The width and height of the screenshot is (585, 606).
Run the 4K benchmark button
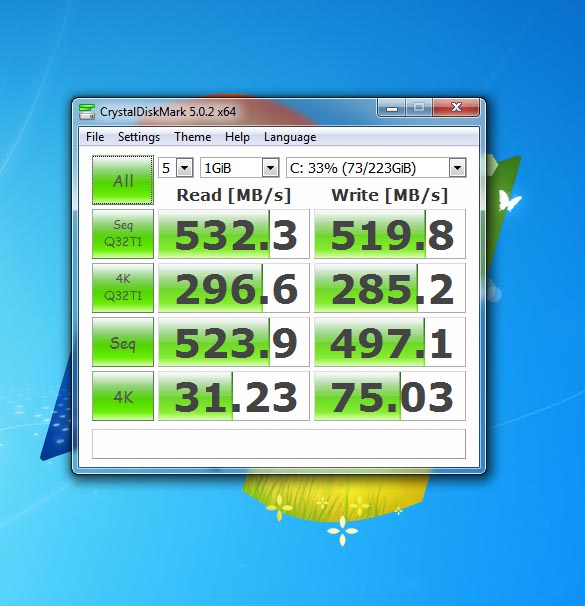pos(123,396)
